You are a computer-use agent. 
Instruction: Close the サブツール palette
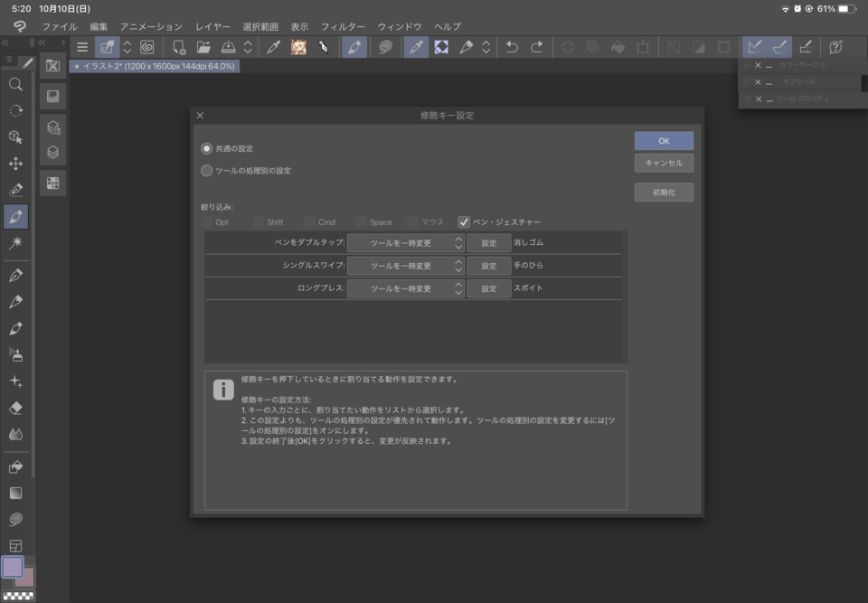click(x=758, y=82)
